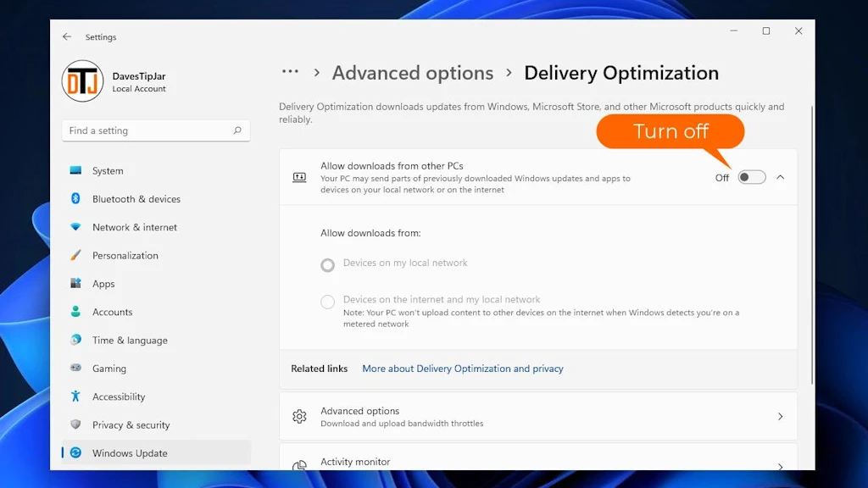Click the Allow downloads from: heading

point(370,233)
